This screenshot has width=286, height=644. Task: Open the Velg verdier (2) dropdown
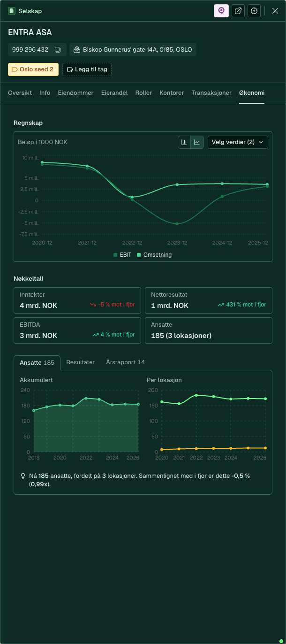(238, 142)
